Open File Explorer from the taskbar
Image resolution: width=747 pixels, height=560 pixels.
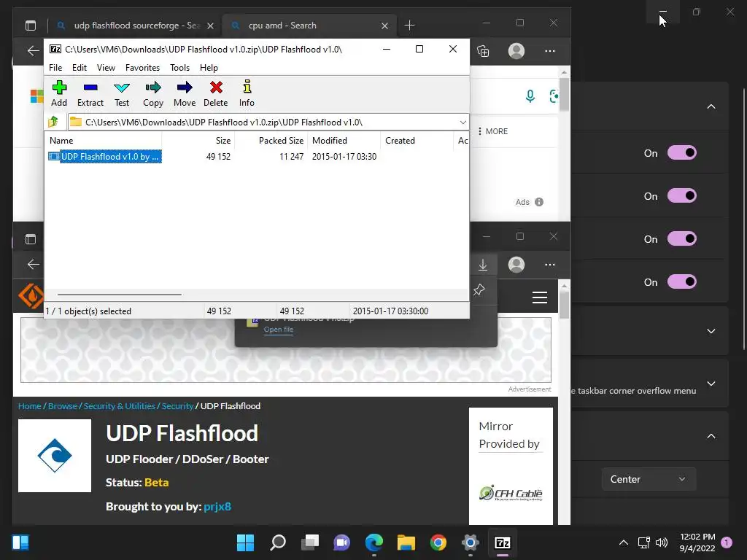click(406, 542)
